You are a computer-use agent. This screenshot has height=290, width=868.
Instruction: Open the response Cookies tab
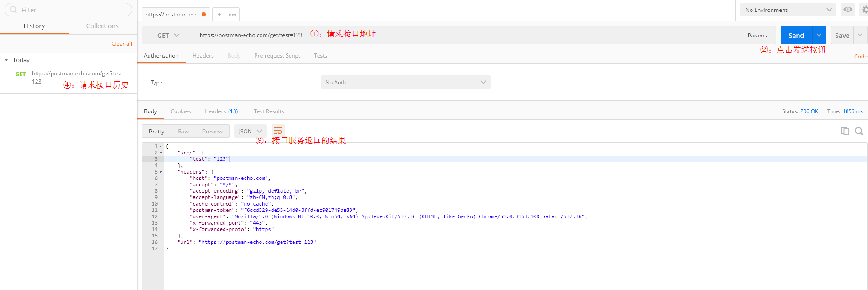tap(181, 111)
